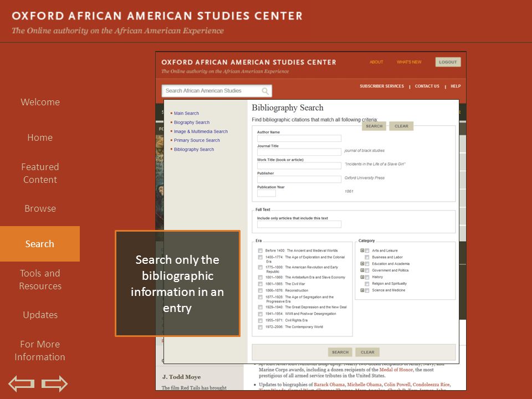532x399 pixels.
Task: Open the Browse section
Action: 40,208
